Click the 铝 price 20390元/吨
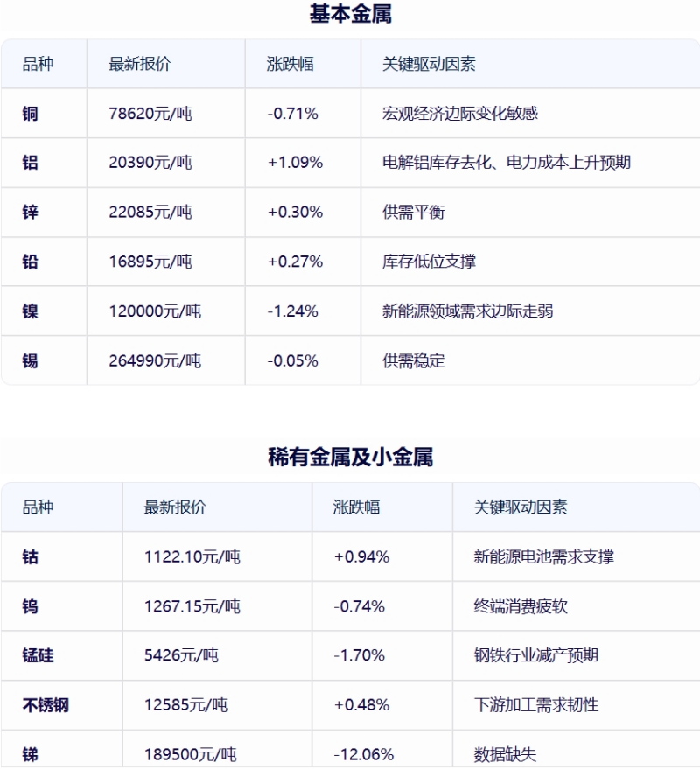 150,163
